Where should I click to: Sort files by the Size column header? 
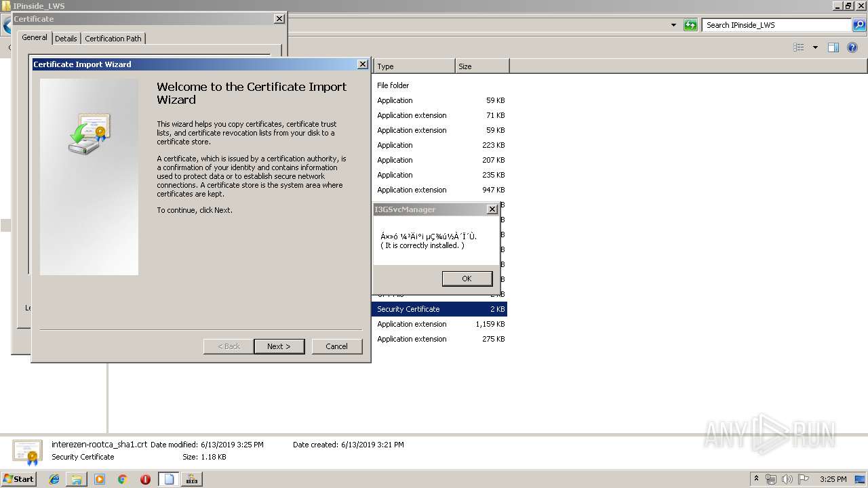click(x=482, y=66)
